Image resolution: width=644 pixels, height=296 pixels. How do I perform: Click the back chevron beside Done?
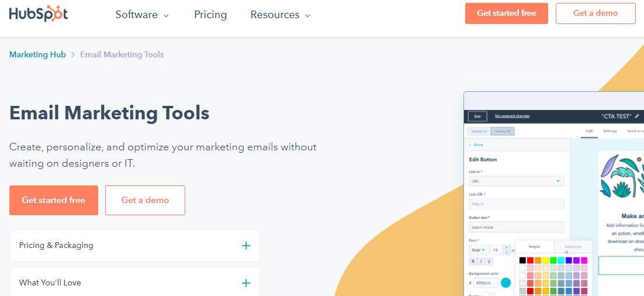(470, 144)
